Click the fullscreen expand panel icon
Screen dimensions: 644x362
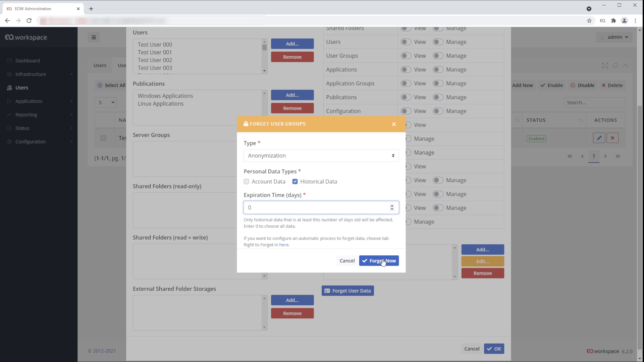tap(605, 66)
